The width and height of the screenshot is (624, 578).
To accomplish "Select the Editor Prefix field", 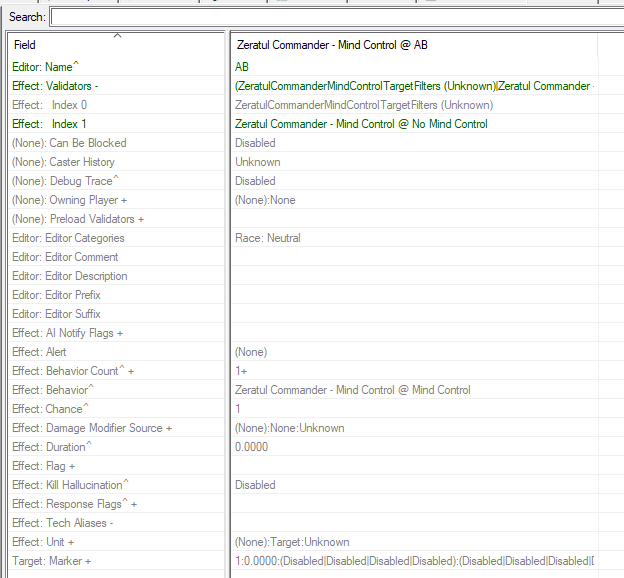I will coord(116,295).
